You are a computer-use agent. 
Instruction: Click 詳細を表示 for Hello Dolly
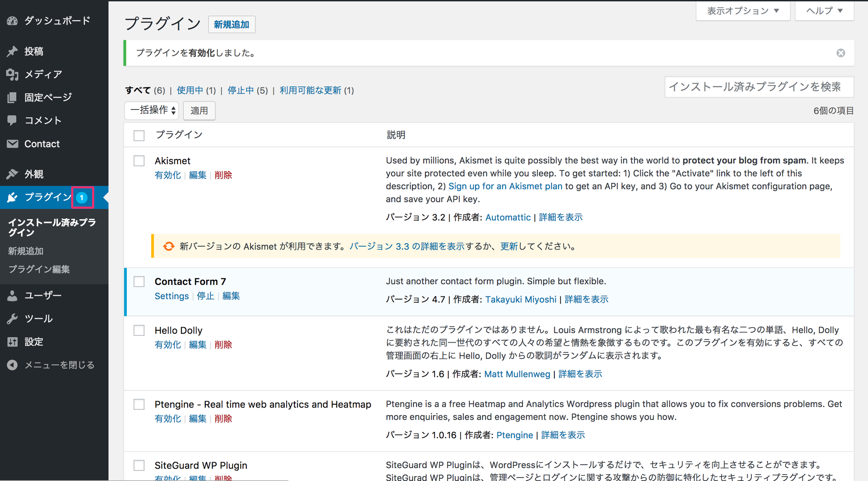(580, 374)
